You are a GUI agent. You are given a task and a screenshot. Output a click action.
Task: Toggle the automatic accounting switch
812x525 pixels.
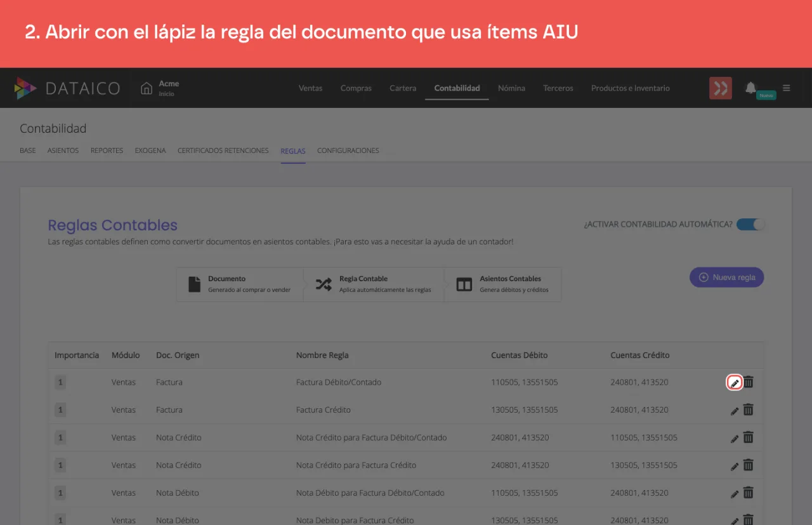click(x=751, y=224)
